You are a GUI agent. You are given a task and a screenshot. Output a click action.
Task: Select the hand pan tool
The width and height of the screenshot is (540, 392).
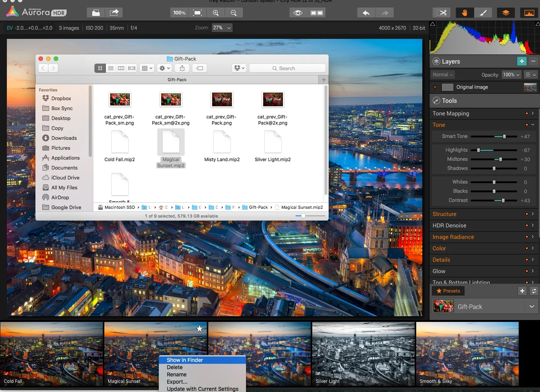point(465,13)
